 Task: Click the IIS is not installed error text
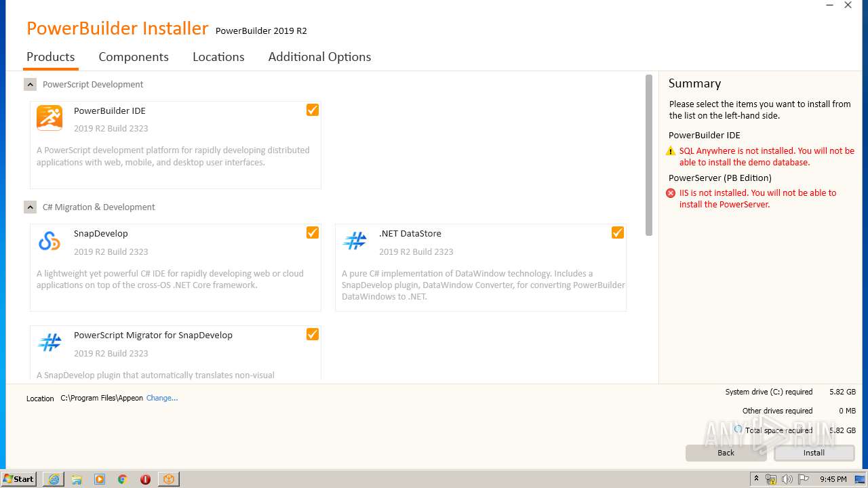coord(758,199)
